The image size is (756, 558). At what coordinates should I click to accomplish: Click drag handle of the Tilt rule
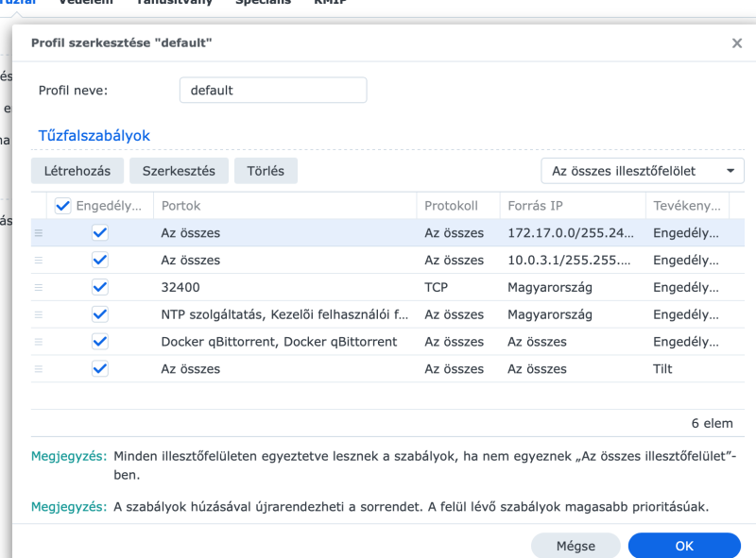[x=39, y=369]
